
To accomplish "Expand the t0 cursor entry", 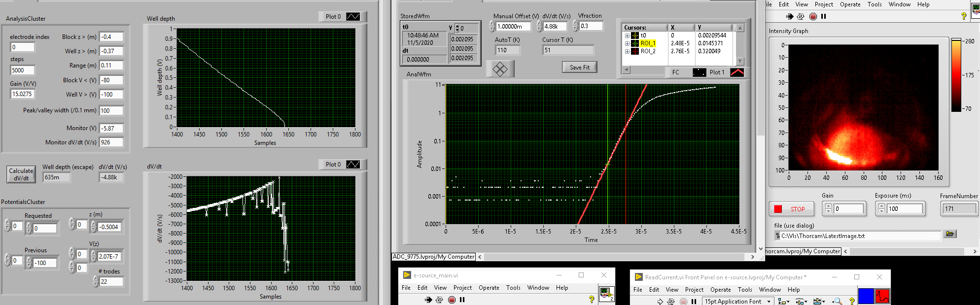I will pos(627,35).
